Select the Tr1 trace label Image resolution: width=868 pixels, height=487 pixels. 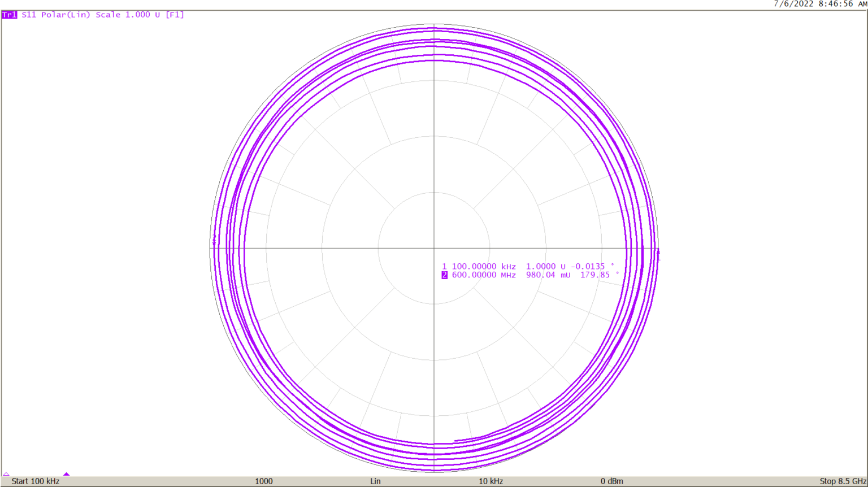[9, 15]
